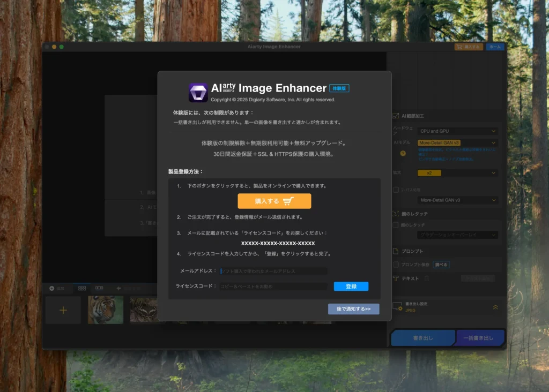
Task: Enable the 2-パス処理 checkbox
Action: coord(395,189)
